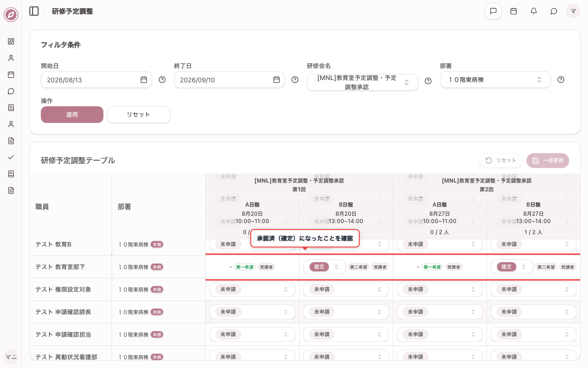Open 申請確認担当 second-session A日程 未申請 dropdown
This screenshot has height=368, width=588.
[x=440, y=334]
